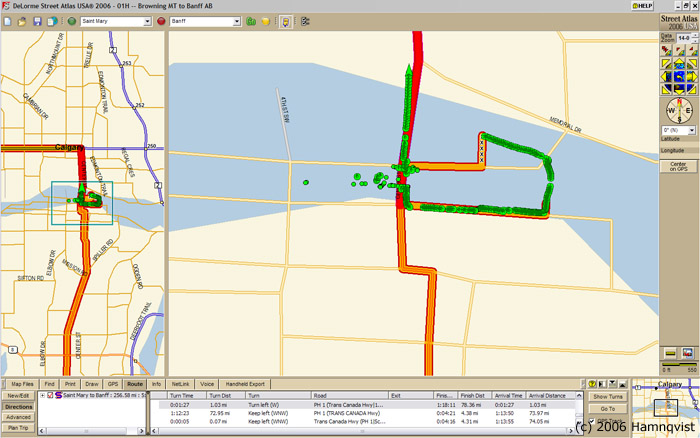Click the green start point icon
The height and width of the screenshot is (438, 700).
click(x=71, y=21)
